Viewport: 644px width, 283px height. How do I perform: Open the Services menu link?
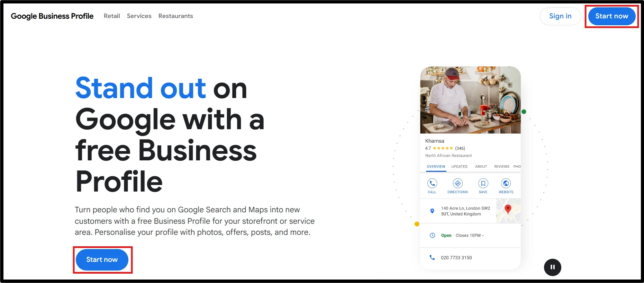(139, 16)
